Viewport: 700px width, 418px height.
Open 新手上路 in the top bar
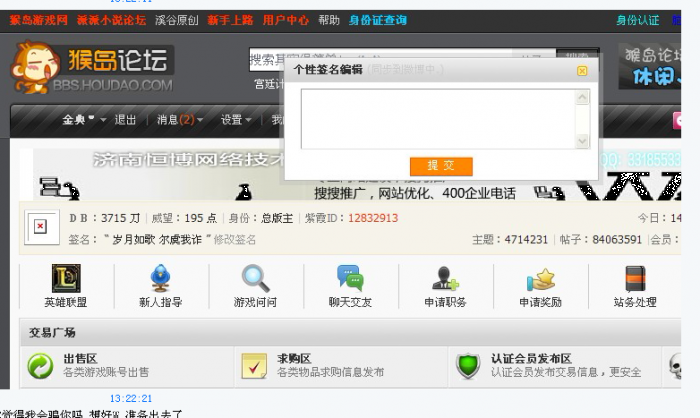coord(230,20)
